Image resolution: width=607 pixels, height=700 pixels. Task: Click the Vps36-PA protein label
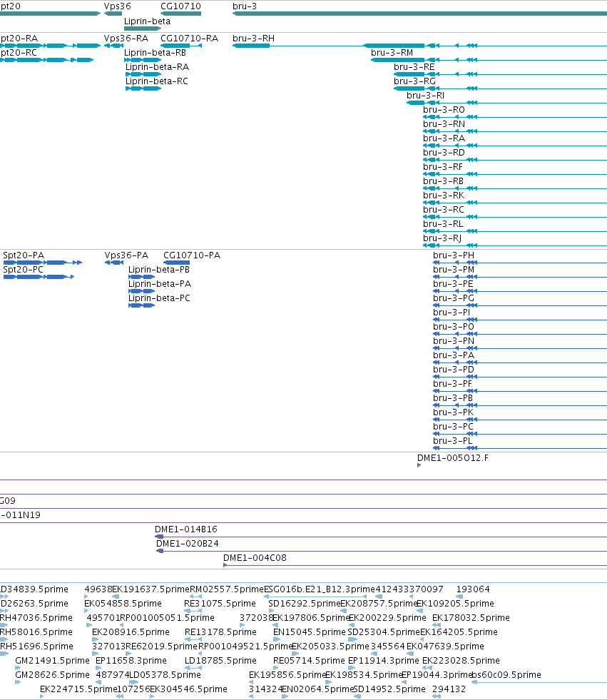point(126,255)
